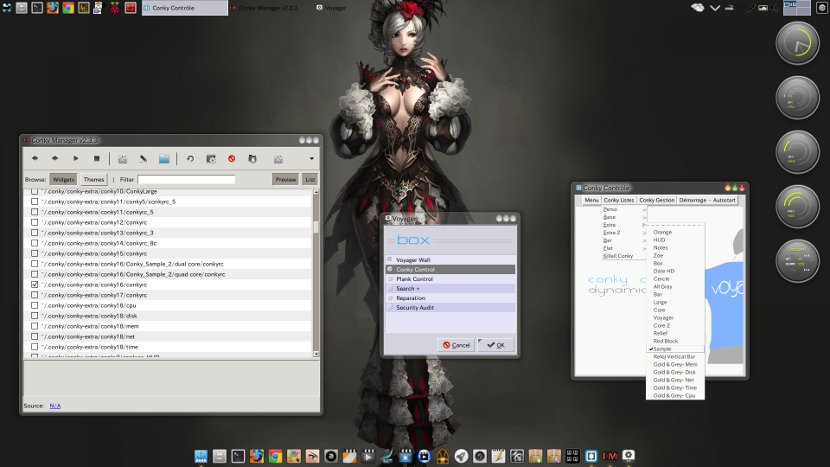
Task: Select HUD in the Extra submenu
Action: (x=675, y=240)
